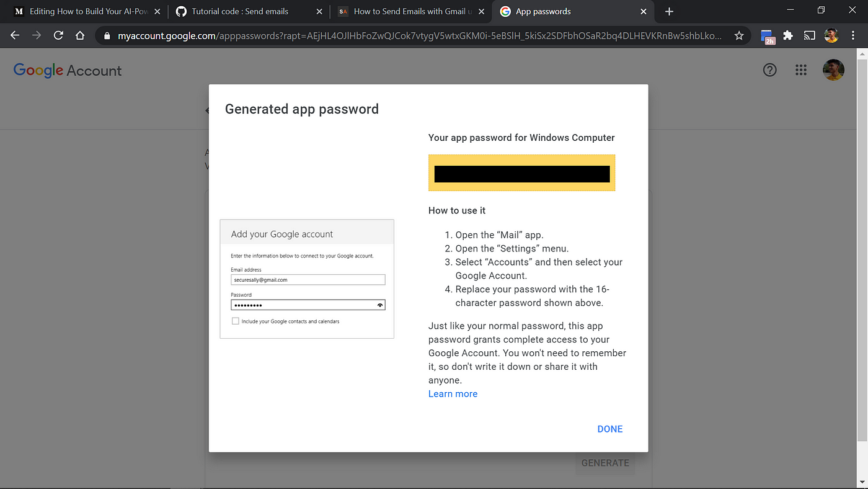Open the extension showing 2h badge
This screenshot has height=489, width=868.
[768, 37]
